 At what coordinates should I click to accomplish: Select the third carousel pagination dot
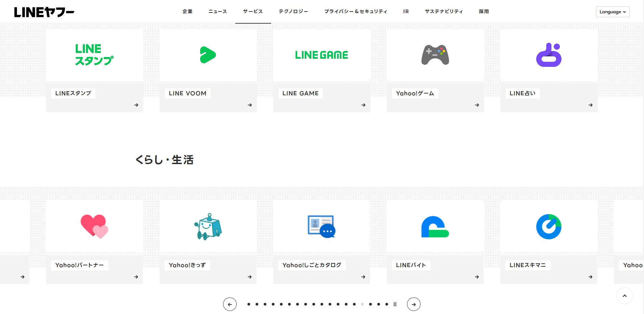(x=265, y=304)
